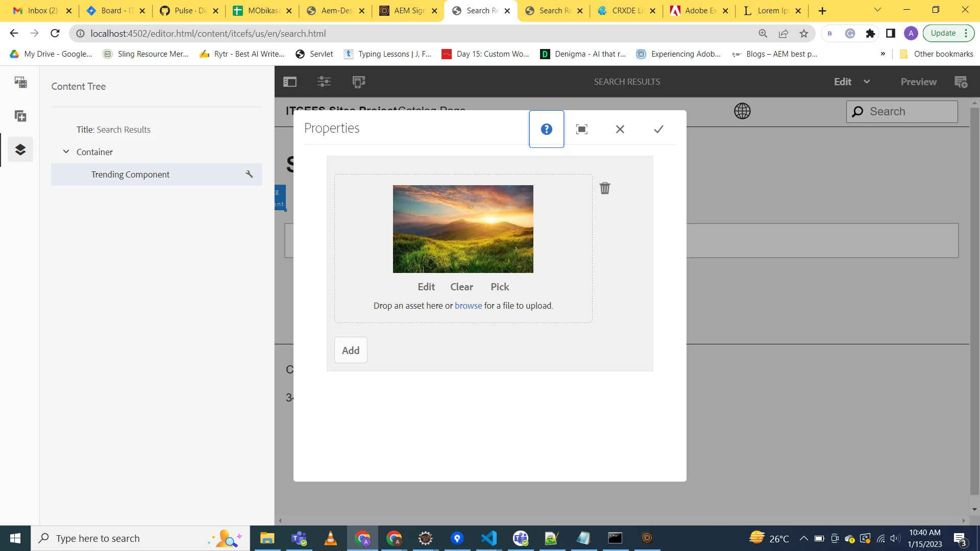Toggle the side panel icon in toolbar

pyautogui.click(x=290, y=82)
